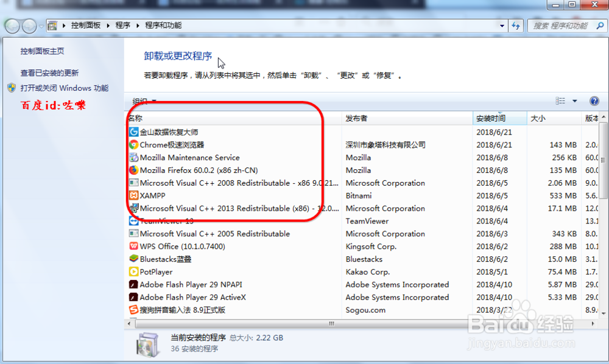Click the Adobe Flash Player 29 NPAPI icon
The image size is (609, 364).
click(x=133, y=284)
